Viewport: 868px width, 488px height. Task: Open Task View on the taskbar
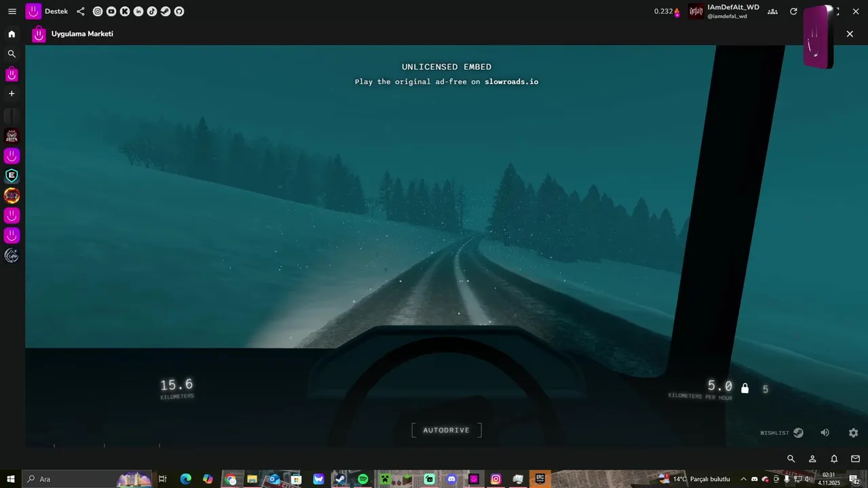[x=163, y=479]
